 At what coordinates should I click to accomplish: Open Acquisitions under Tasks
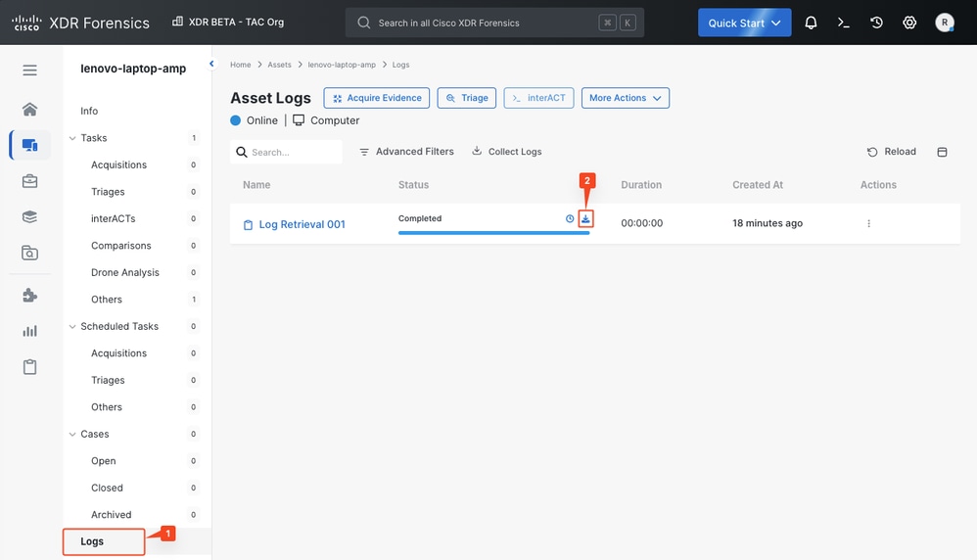[x=119, y=165]
